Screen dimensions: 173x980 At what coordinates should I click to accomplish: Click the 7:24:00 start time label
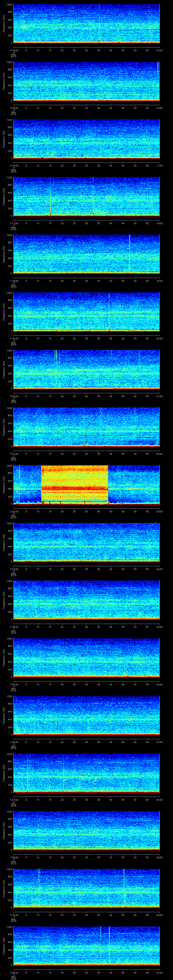14,627
